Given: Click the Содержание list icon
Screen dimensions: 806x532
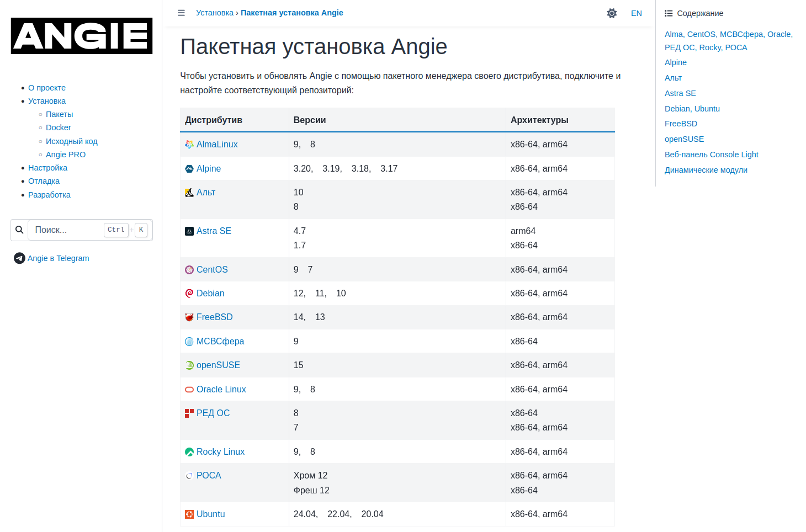Looking at the screenshot, I should click(x=669, y=13).
